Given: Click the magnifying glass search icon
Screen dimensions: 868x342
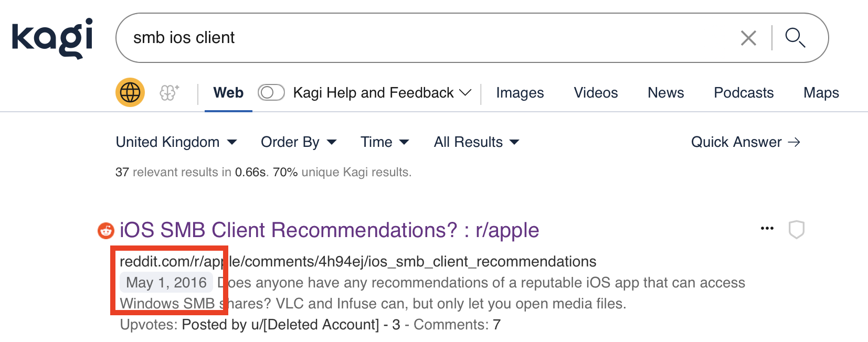Looking at the screenshot, I should pos(795,38).
